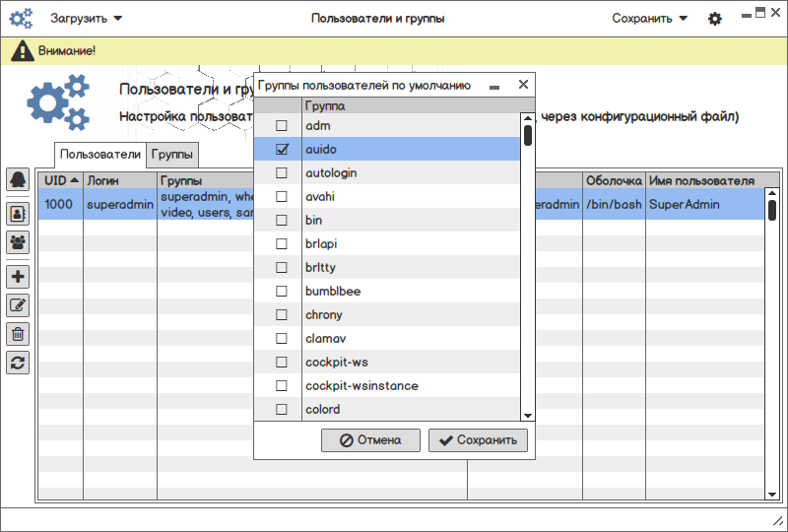
Task: Tick the bumblbee group checkbox
Action: [282, 292]
